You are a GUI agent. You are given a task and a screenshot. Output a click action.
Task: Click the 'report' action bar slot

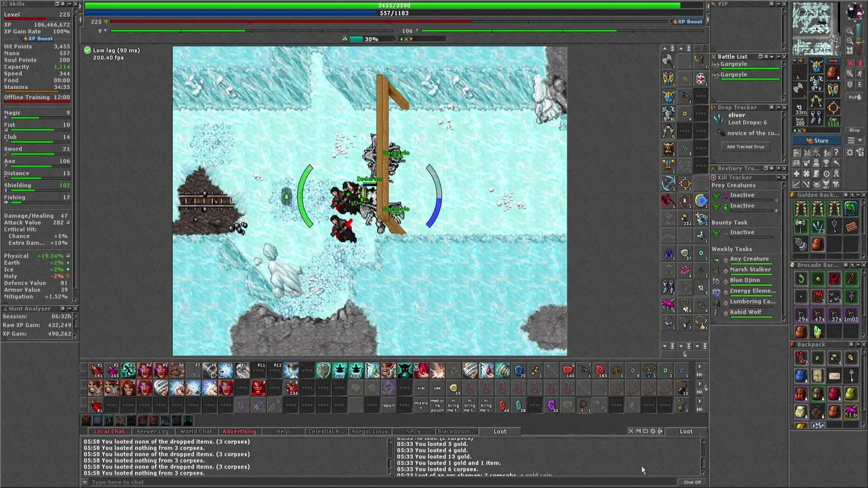(389, 405)
